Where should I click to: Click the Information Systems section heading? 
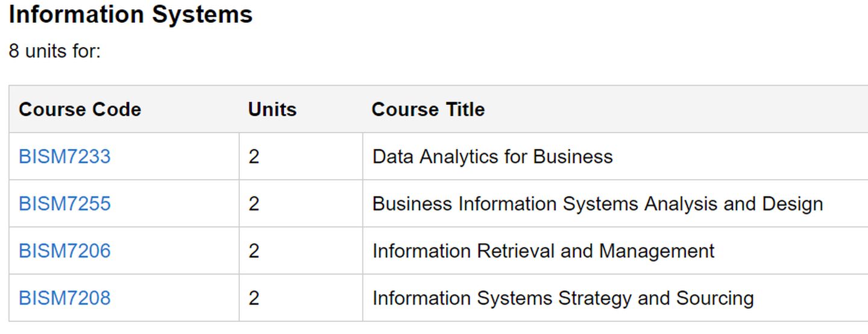click(131, 14)
